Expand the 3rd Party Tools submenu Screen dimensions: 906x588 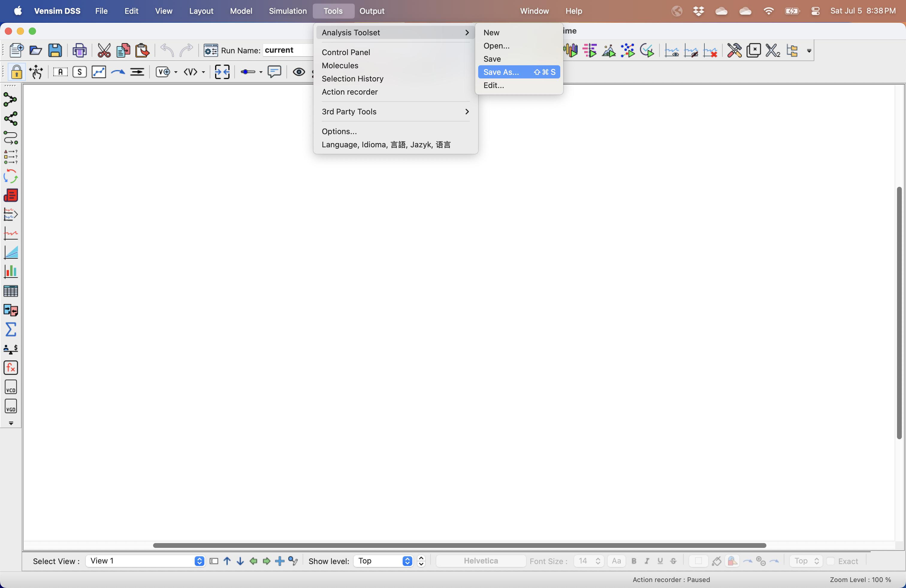(x=395, y=111)
